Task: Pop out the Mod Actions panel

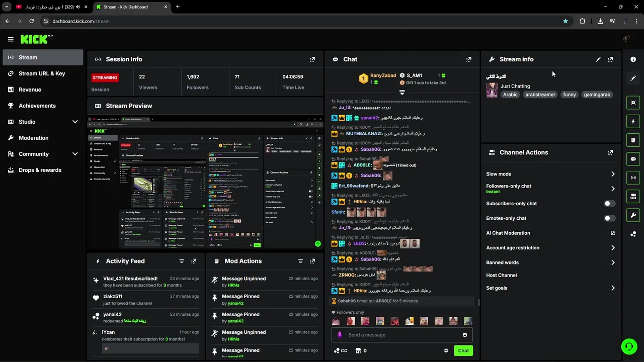Action: (x=312, y=261)
